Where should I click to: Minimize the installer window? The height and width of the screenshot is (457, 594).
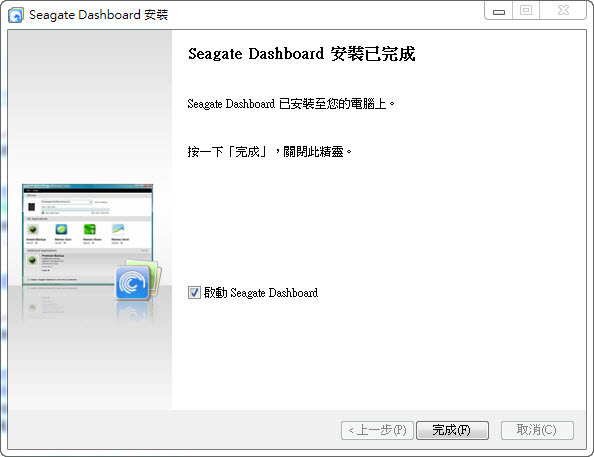coord(499,11)
